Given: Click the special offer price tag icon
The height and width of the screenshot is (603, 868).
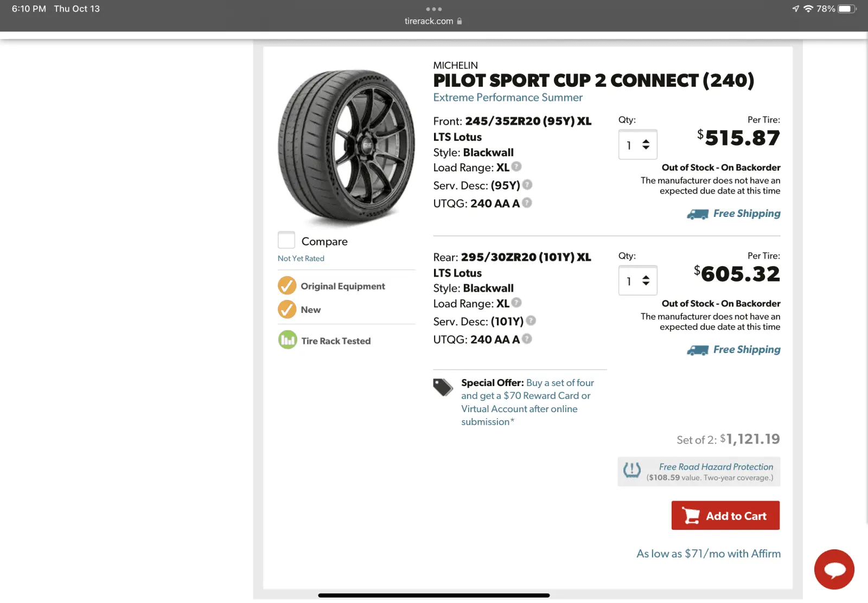Looking at the screenshot, I should pyautogui.click(x=443, y=387).
